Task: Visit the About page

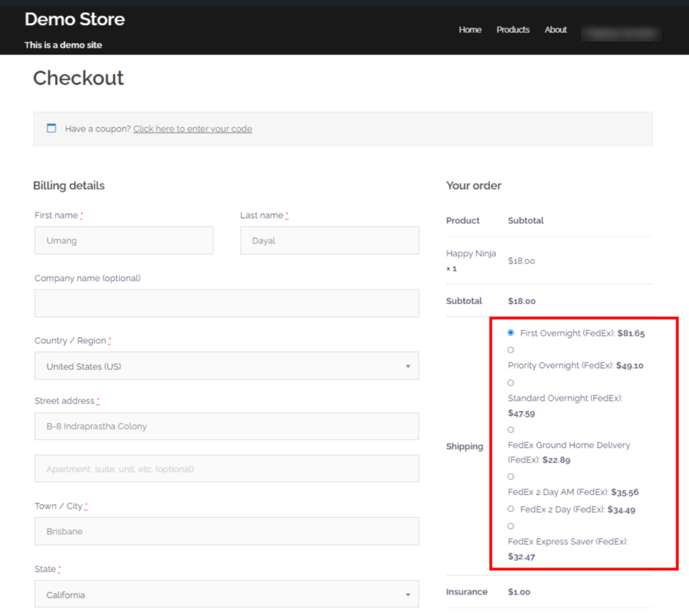Action: click(x=556, y=30)
